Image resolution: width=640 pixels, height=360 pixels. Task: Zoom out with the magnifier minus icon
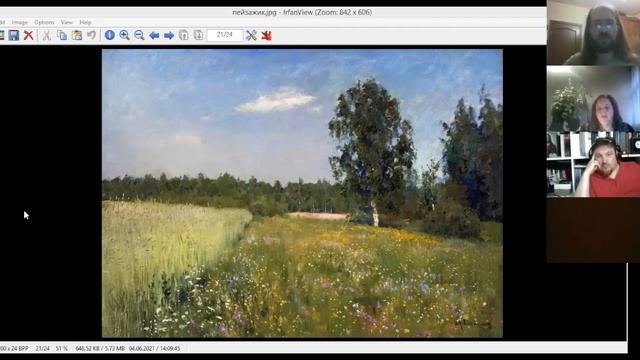tap(139, 36)
